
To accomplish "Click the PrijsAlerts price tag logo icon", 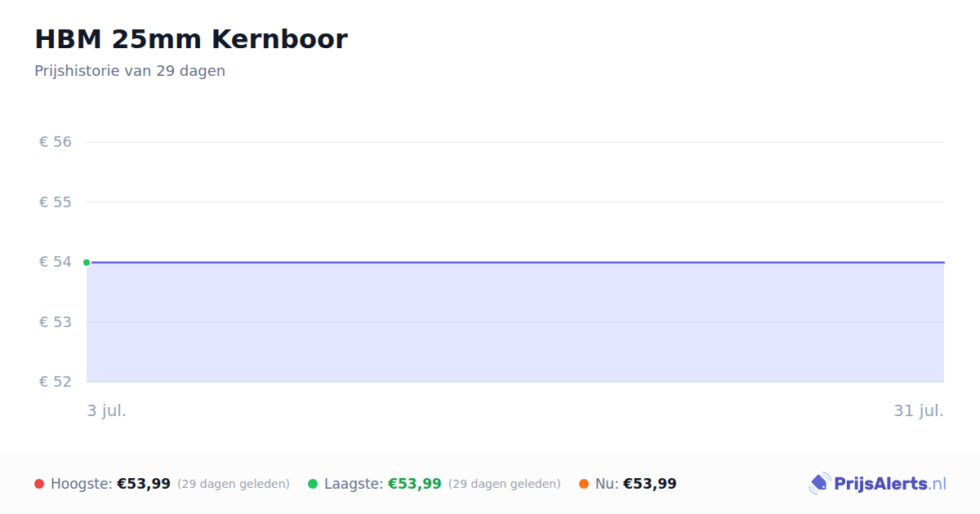I will point(819,484).
